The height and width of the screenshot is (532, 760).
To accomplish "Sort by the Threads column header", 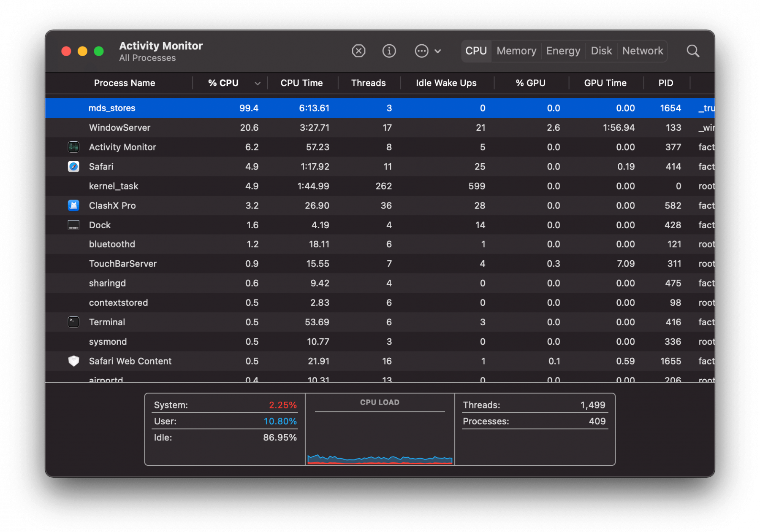I will [x=368, y=83].
